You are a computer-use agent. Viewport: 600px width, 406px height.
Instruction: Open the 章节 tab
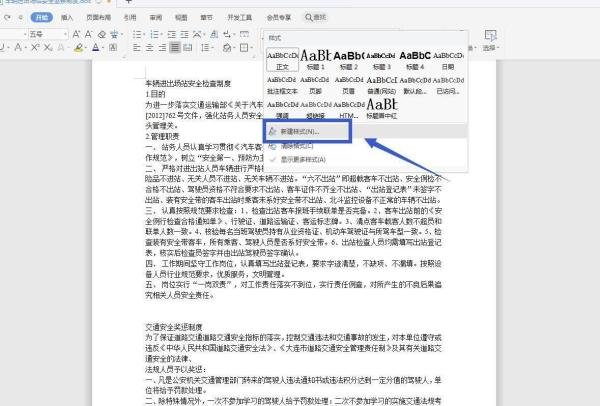206,18
